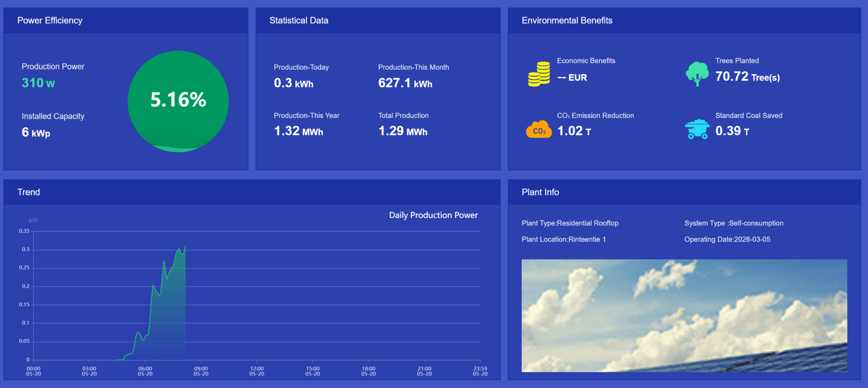868x388 pixels.
Task: Click the 1.29 MWh total value
Action: (x=403, y=131)
